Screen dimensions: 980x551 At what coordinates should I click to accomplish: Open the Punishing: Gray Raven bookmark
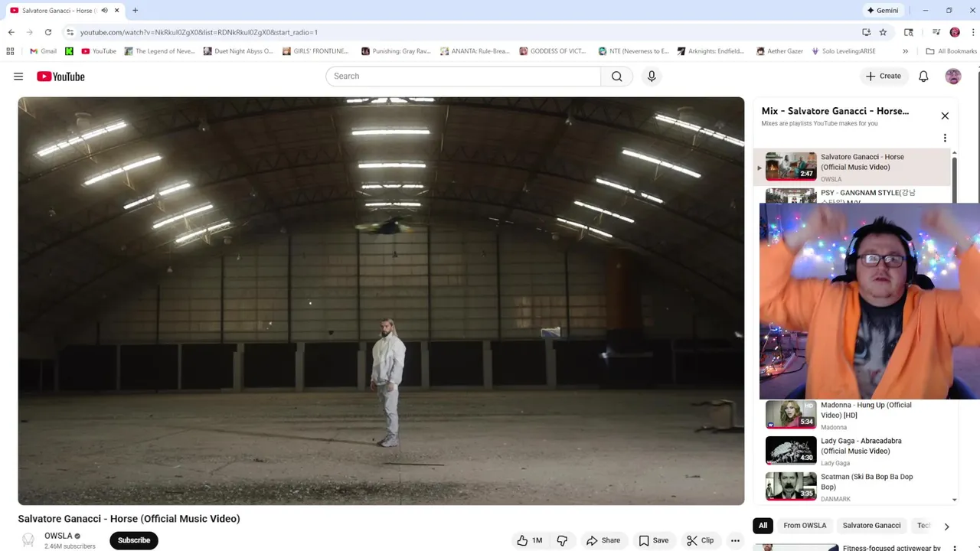coord(396,51)
